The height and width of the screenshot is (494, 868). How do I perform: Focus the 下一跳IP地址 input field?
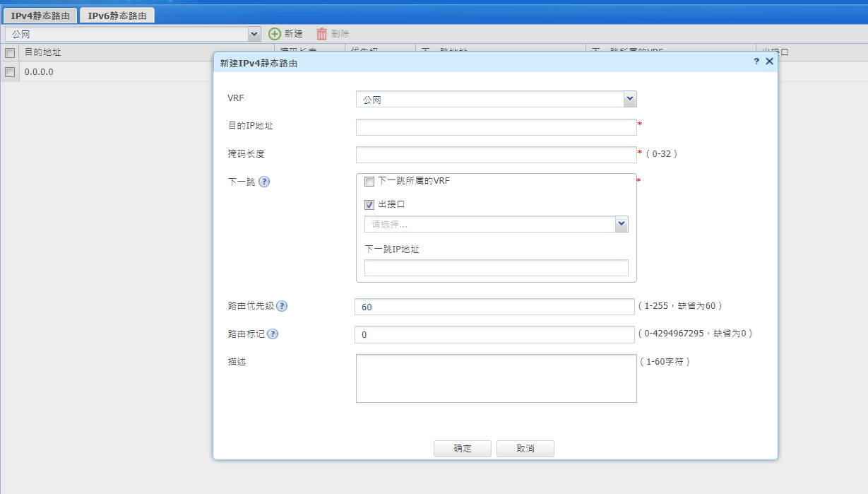click(x=497, y=268)
